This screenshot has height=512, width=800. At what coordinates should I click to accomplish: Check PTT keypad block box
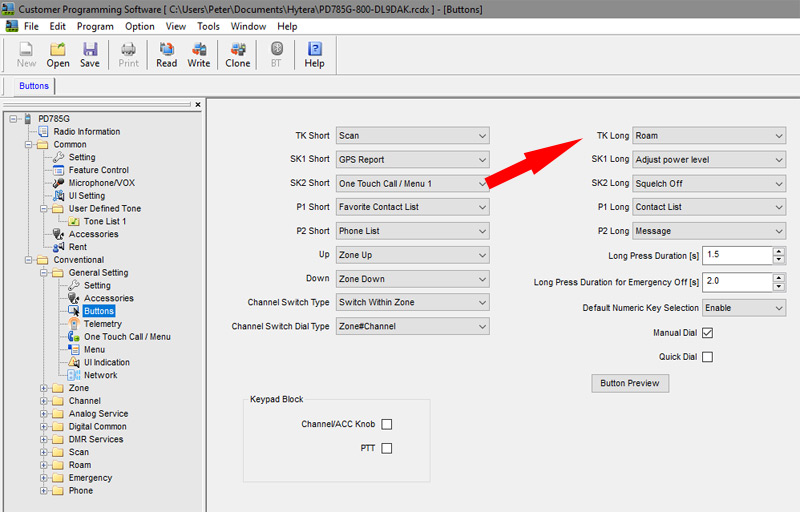coord(387,448)
